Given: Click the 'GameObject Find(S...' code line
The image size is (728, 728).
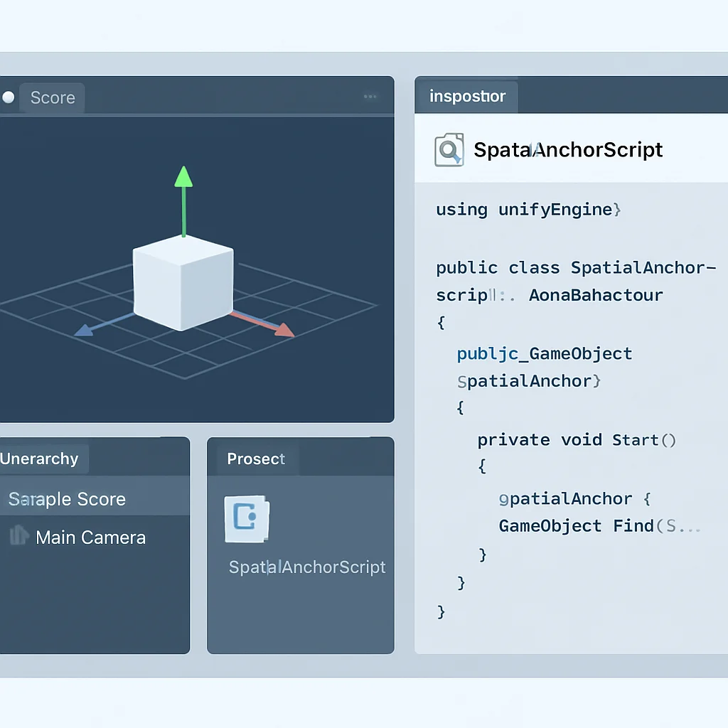Looking at the screenshot, I should pos(599,526).
